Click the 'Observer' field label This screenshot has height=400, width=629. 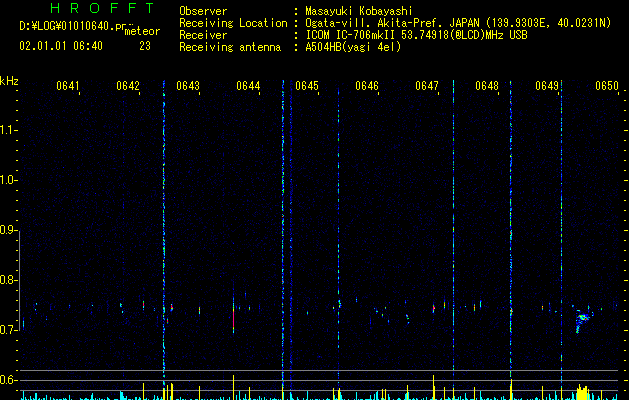tap(203, 11)
